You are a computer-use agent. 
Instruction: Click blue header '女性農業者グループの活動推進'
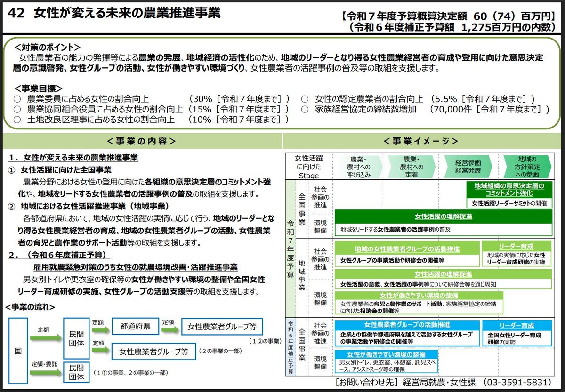coord(407,325)
